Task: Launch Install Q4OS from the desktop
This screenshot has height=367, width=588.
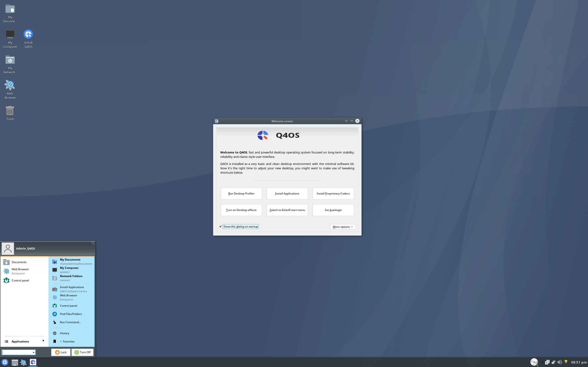Action: coord(28,34)
